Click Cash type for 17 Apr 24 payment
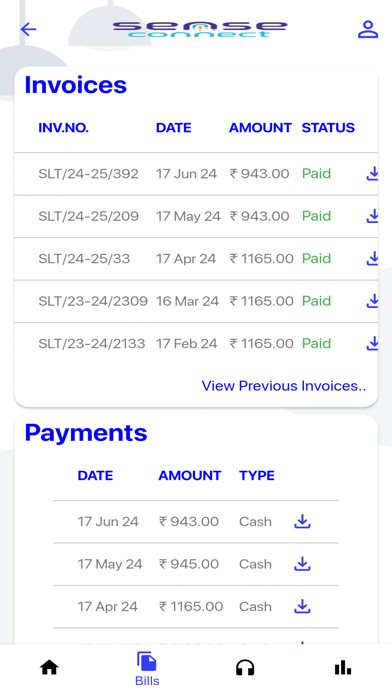 (x=255, y=606)
